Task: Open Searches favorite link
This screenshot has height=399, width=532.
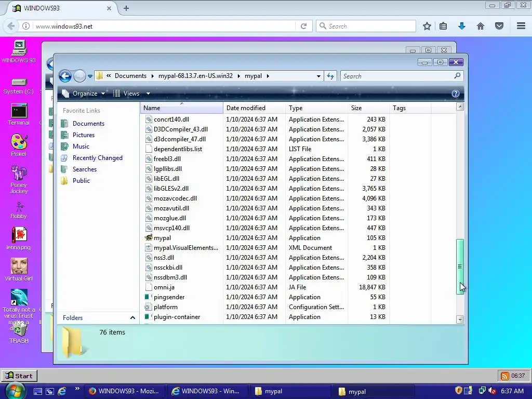Action: tap(85, 169)
